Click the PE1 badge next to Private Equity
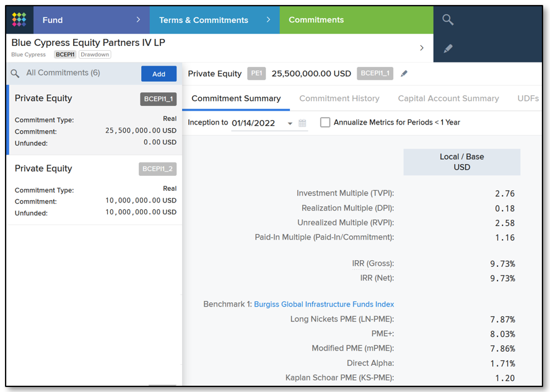The width and height of the screenshot is (550, 392). point(256,73)
